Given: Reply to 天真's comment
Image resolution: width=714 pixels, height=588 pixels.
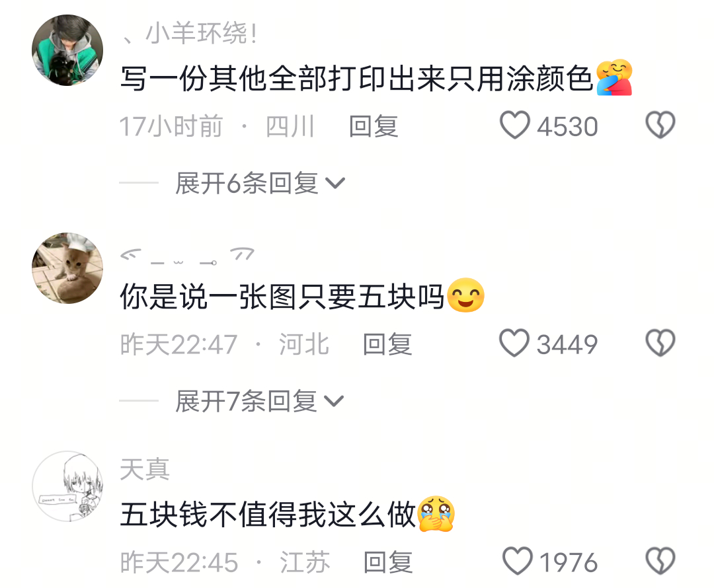Looking at the screenshot, I should (x=388, y=562).
